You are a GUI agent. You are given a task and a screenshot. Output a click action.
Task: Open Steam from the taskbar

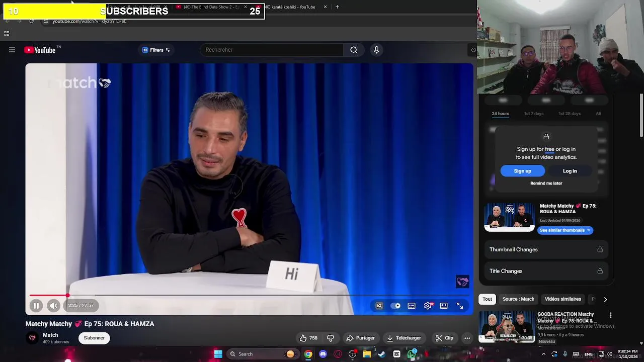pyautogui.click(x=382, y=354)
